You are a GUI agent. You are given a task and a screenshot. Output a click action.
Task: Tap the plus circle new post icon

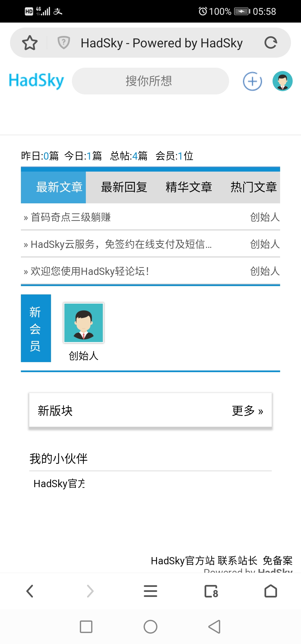(x=253, y=81)
